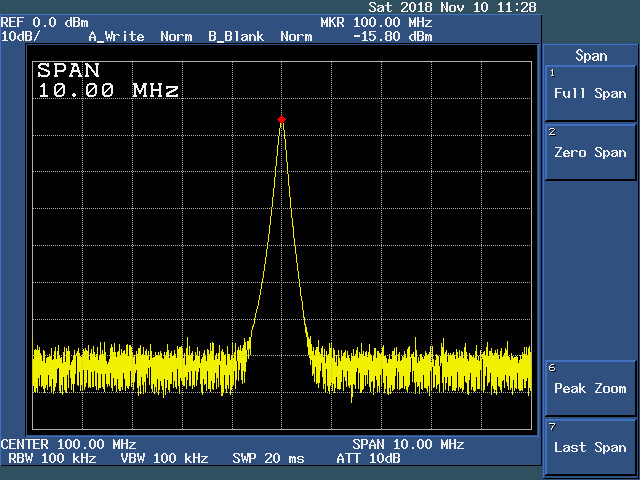Select the A_Write trace mode label
This screenshot has width=640, height=480.
coord(116,36)
